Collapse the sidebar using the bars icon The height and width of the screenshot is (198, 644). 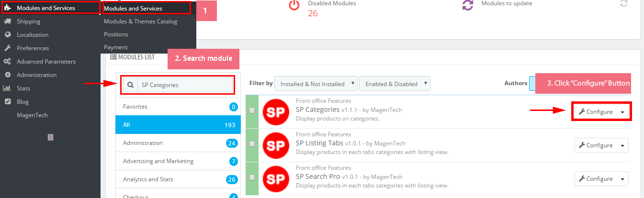point(50,137)
